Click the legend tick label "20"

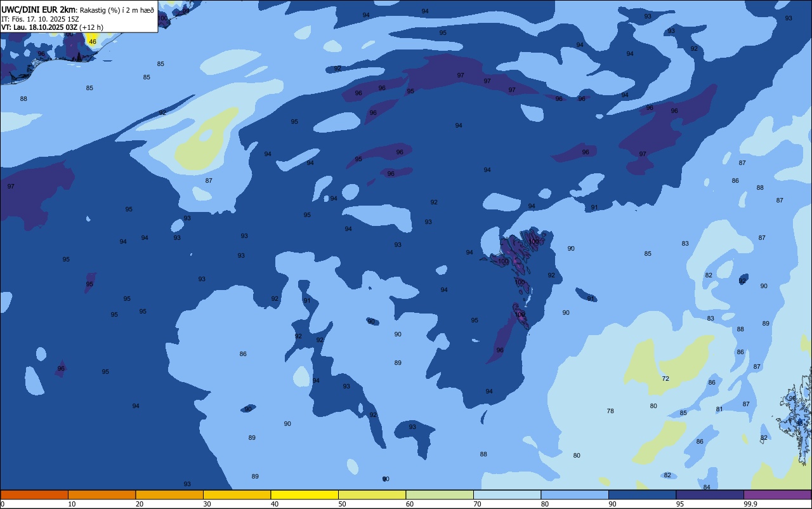(140, 504)
